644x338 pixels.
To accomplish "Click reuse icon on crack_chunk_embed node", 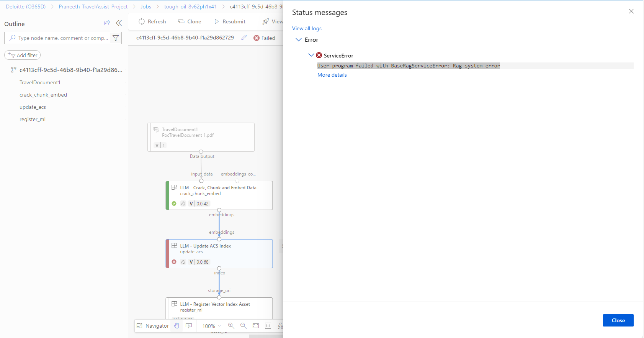I will (x=183, y=203).
